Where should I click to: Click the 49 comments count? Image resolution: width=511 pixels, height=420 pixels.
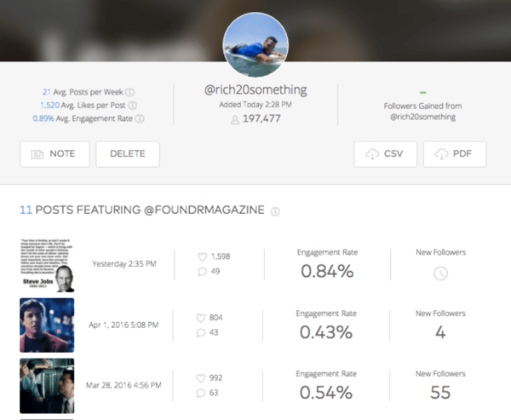(215, 271)
